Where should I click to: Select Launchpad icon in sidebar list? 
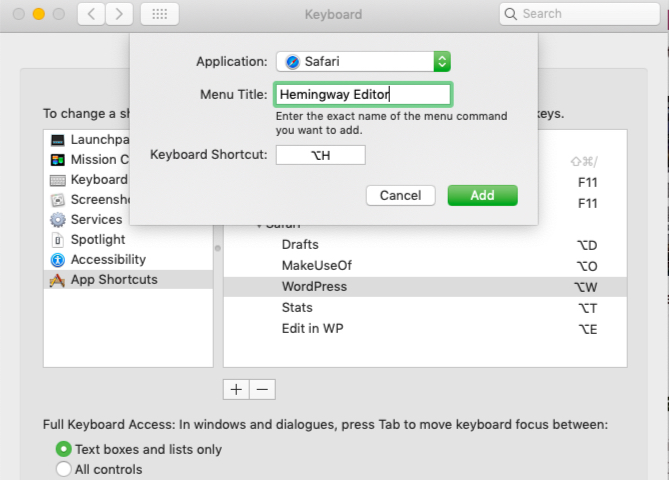pos(58,140)
